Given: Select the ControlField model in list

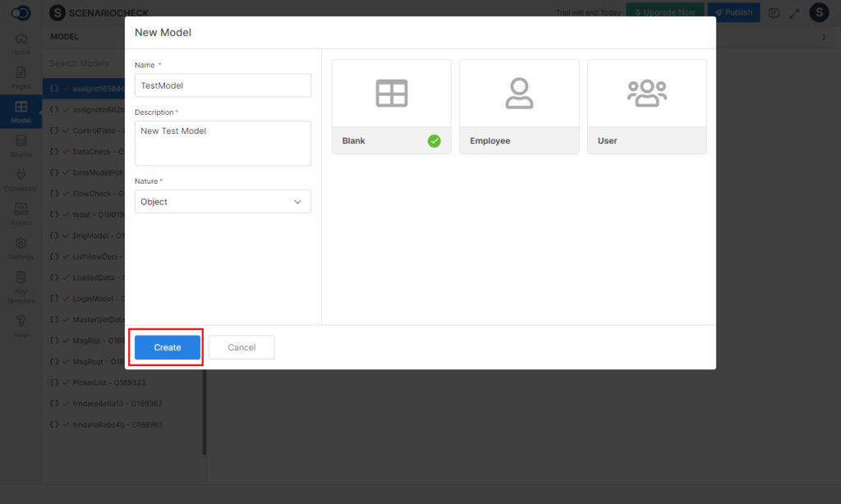Looking at the screenshot, I should [85, 131].
